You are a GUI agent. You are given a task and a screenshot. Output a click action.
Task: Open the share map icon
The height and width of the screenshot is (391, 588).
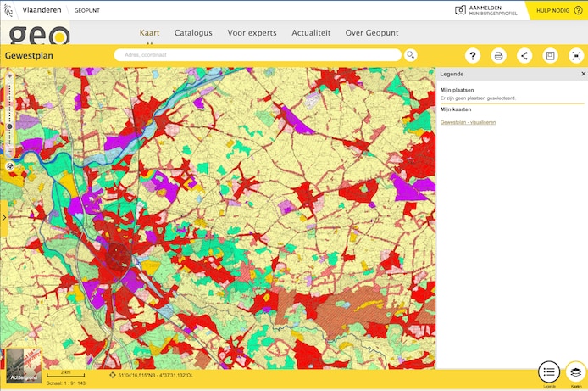(x=524, y=56)
